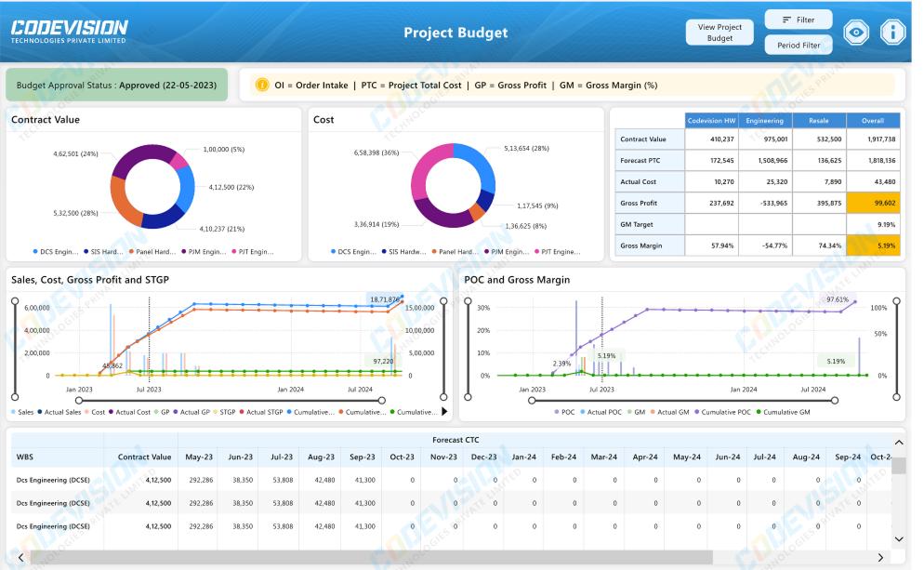Click the filter lines icon inside Filter button
924x570 pixels.
tap(786, 20)
